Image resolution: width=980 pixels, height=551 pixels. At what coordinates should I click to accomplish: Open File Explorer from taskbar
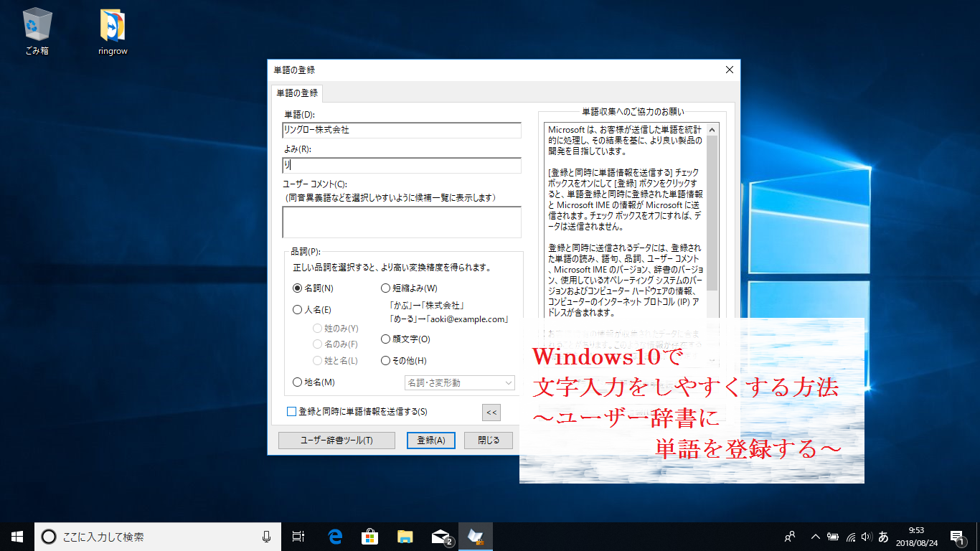[x=405, y=536]
